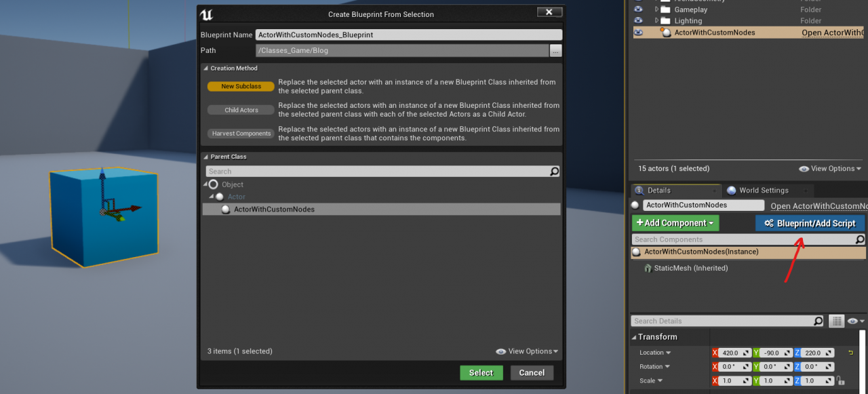This screenshot has height=394, width=868.
Task: Click the Unreal Engine logo in dialog
Action: point(209,14)
